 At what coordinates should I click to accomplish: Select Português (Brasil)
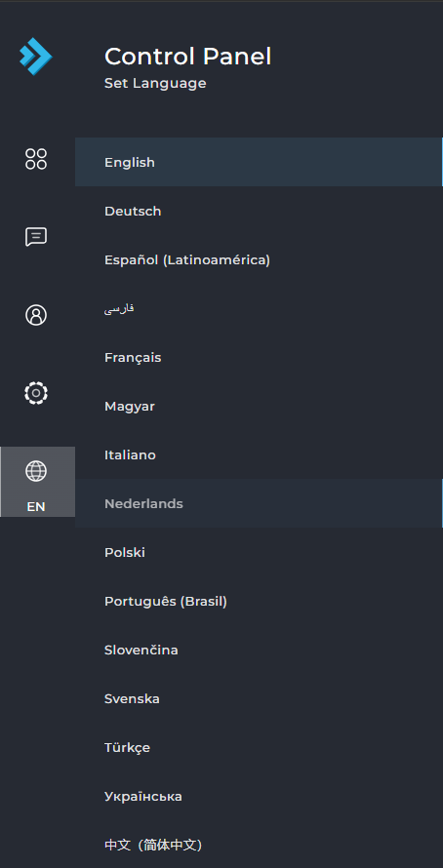259,601
